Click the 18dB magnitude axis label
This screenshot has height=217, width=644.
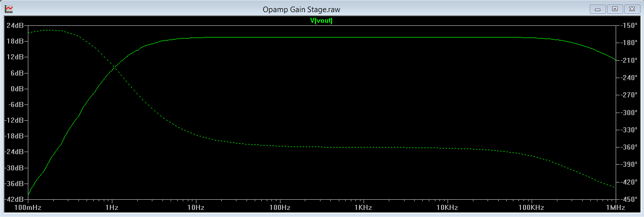[15, 41]
